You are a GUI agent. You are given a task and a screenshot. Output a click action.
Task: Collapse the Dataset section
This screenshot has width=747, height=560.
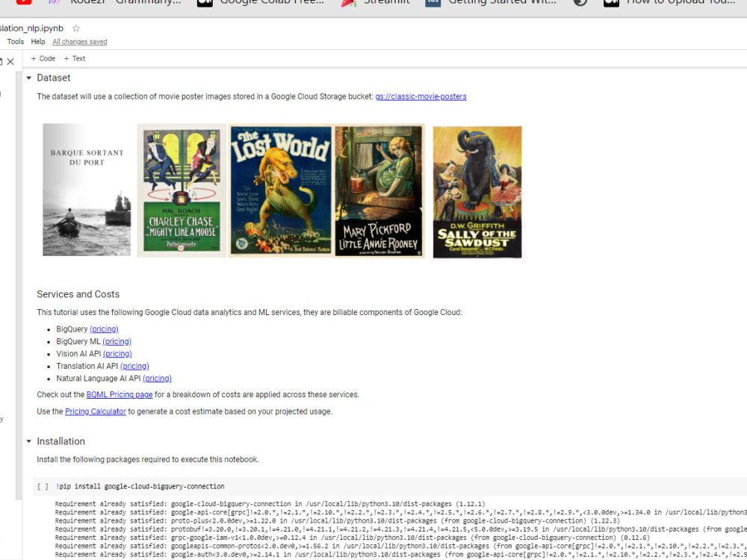(28, 78)
